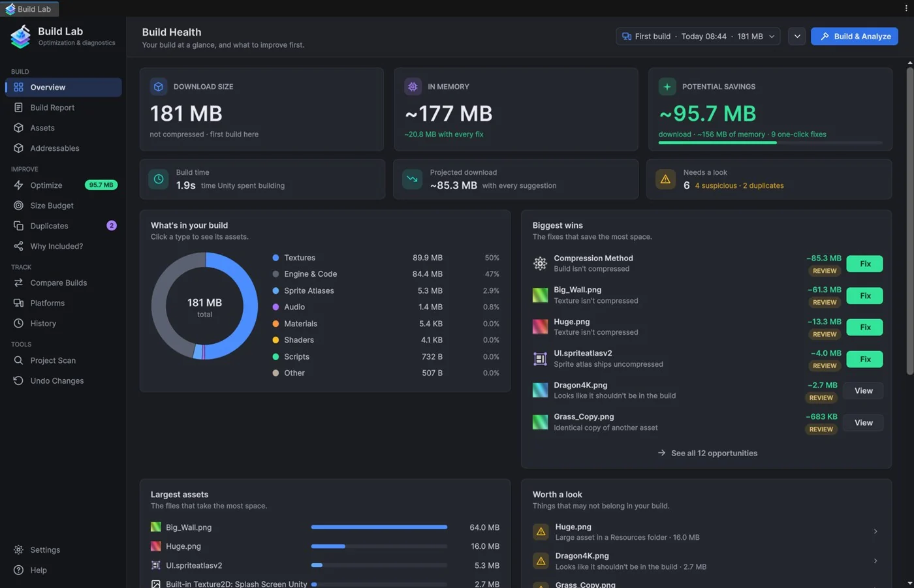914x588 pixels.
Task: Click the Big_Wall.png thumbnail in Biggest wins
Action: tap(540, 296)
